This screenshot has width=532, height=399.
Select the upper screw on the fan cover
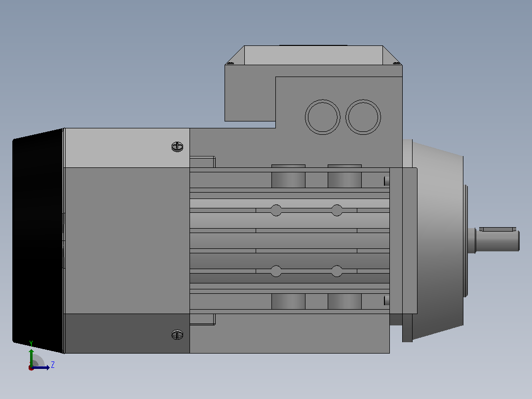(x=177, y=146)
